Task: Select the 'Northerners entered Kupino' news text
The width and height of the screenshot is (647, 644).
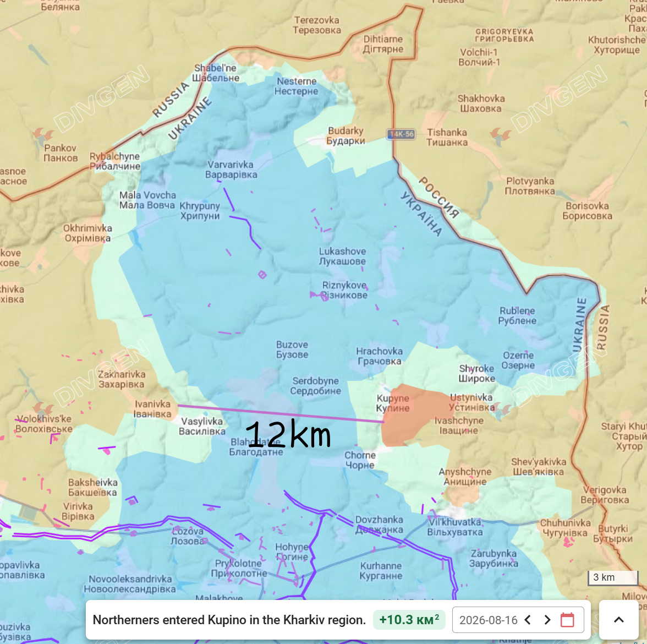Action: (229, 620)
